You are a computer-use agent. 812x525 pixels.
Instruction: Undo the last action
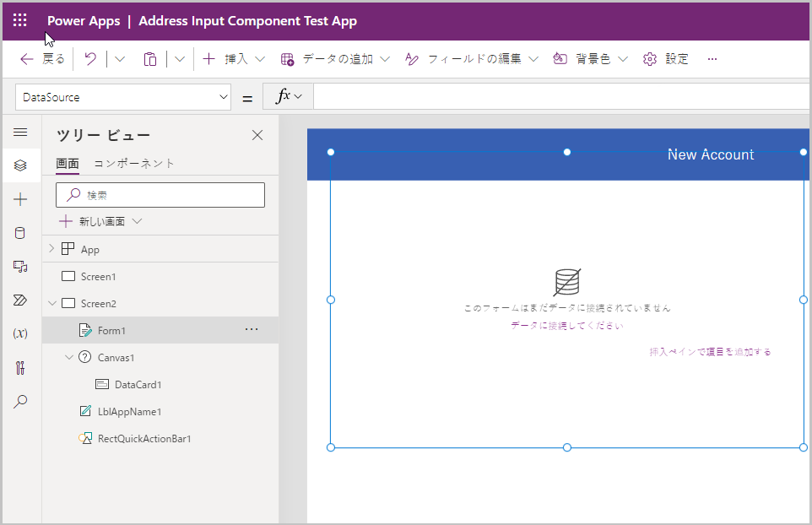(x=90, y=59)
